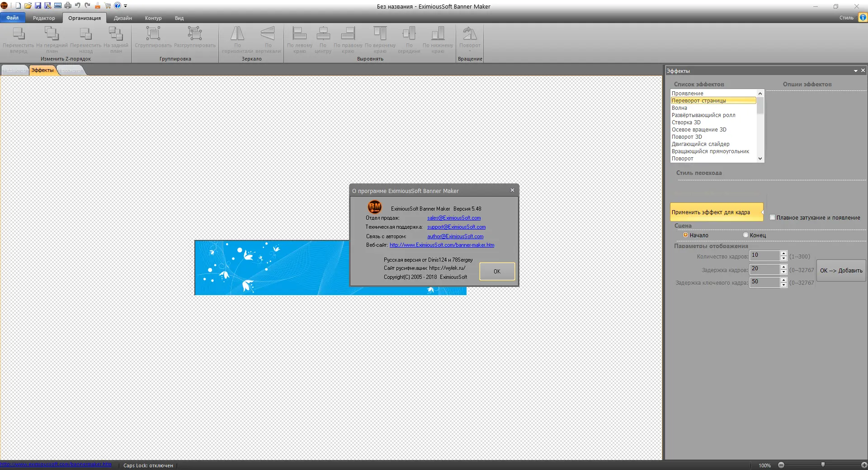
Task: Open link sales@EximiousSoft.com
Action: [x=454, y=218]
